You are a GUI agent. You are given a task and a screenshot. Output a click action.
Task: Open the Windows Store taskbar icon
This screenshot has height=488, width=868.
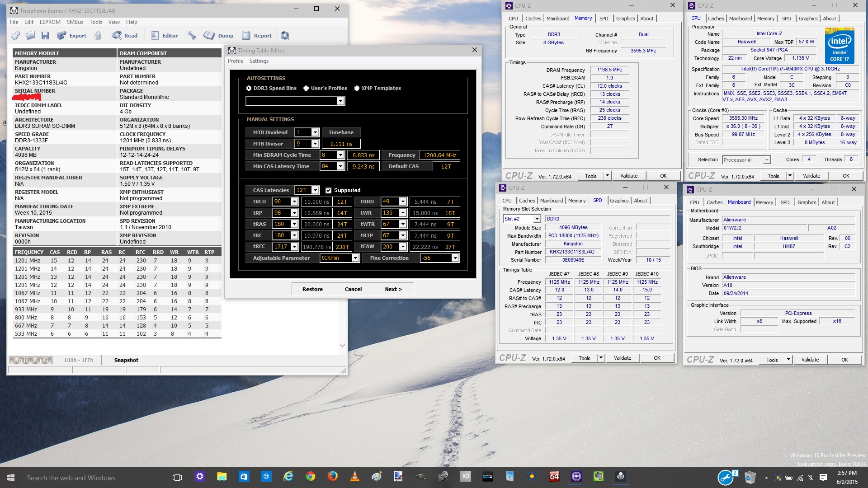pyautogui.click(x=244, y=477)
